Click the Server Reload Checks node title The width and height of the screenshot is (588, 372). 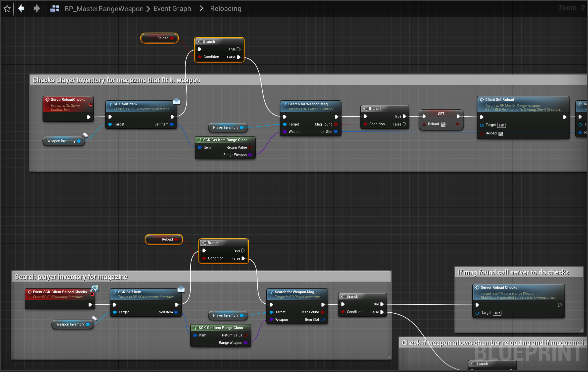point(499,287)
